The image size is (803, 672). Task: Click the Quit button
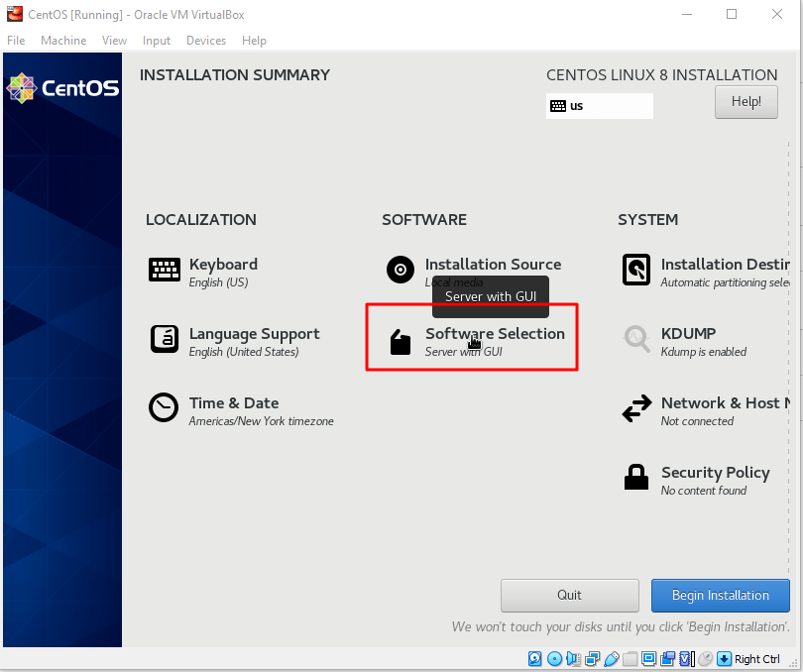[569, 595]
